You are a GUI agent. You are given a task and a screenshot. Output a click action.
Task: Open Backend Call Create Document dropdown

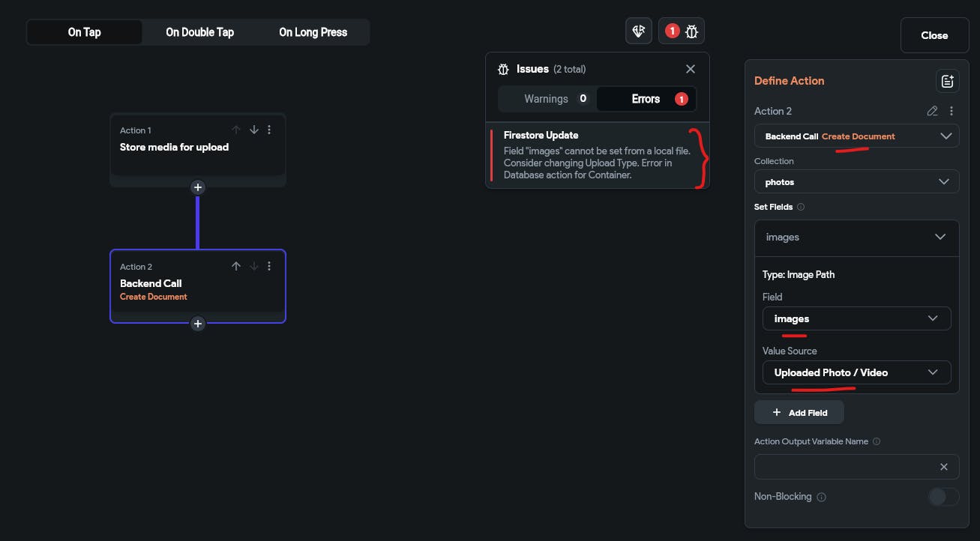pos(856,136)
